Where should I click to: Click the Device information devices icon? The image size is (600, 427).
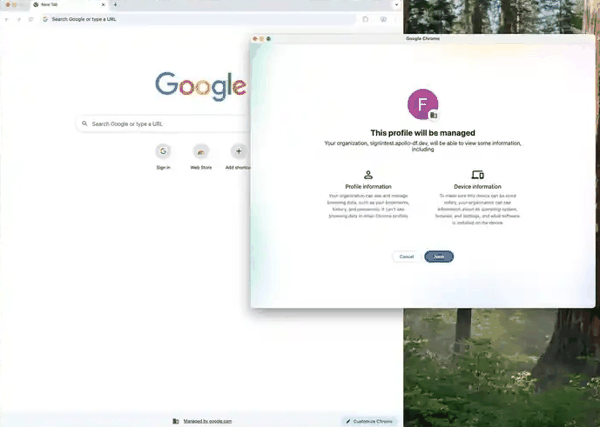478,175
